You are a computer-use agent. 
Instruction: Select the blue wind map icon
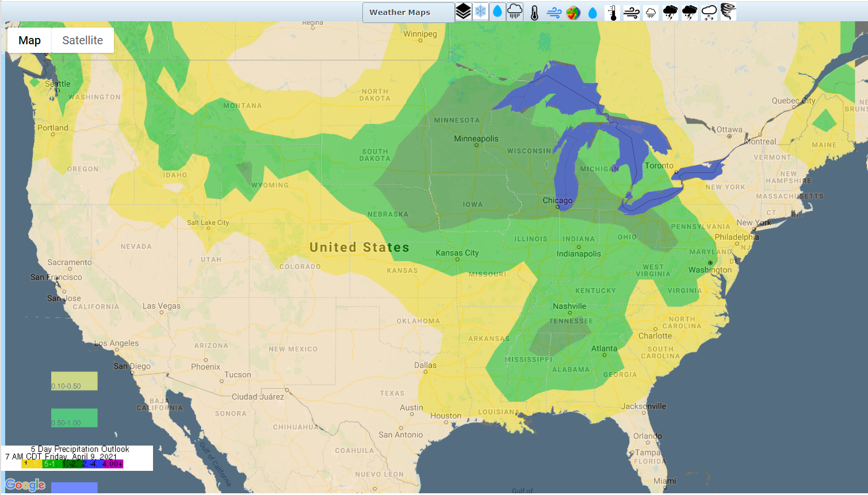point(554,13)
